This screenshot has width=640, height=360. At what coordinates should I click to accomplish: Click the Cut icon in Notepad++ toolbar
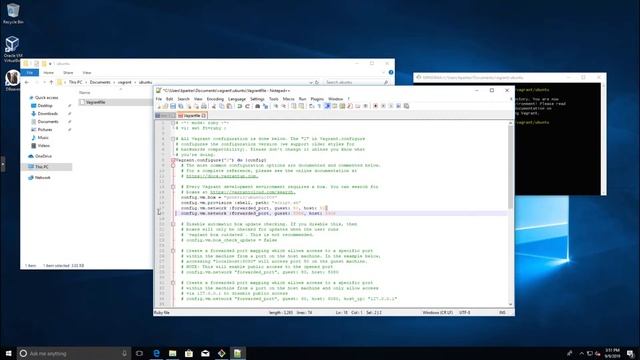214,106
